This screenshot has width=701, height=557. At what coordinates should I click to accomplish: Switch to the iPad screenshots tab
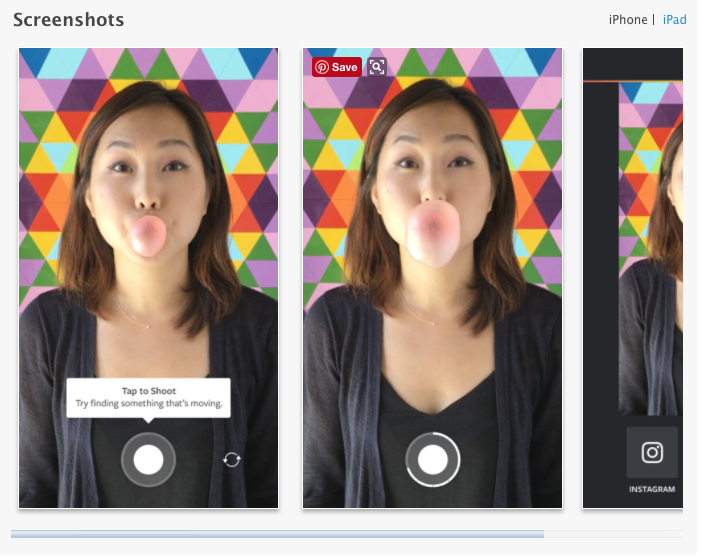676,20
